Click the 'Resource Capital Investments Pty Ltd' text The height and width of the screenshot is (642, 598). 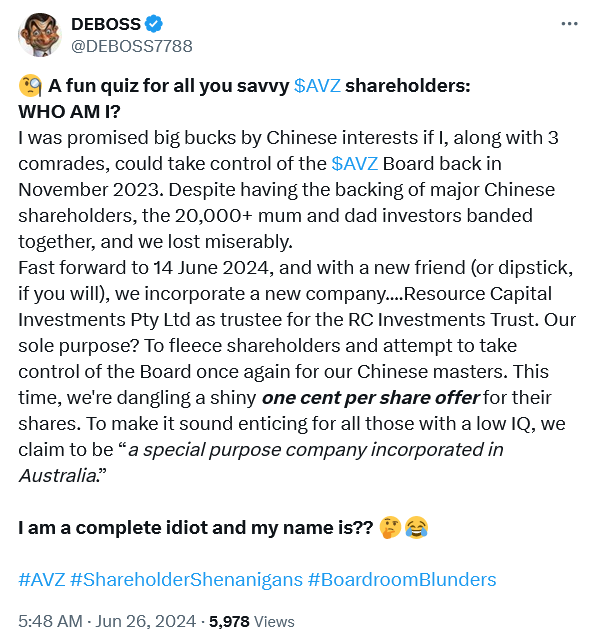click(285, 307)
